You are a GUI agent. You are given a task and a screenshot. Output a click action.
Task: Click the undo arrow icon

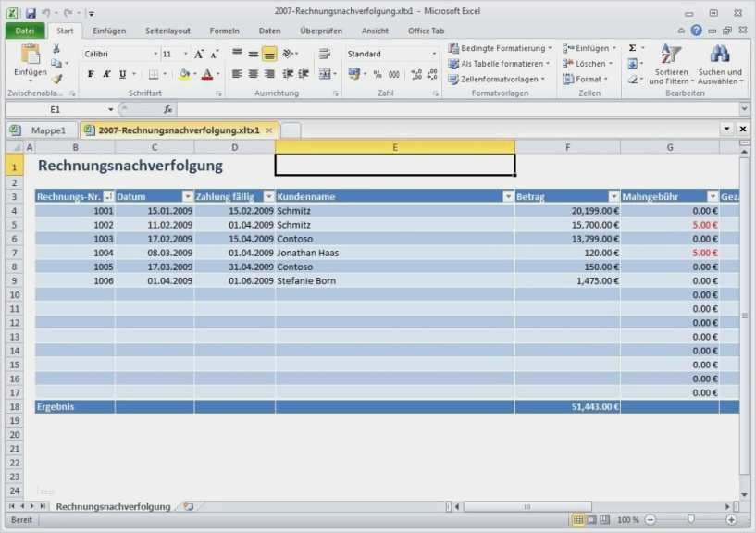(x=46, y=13)
